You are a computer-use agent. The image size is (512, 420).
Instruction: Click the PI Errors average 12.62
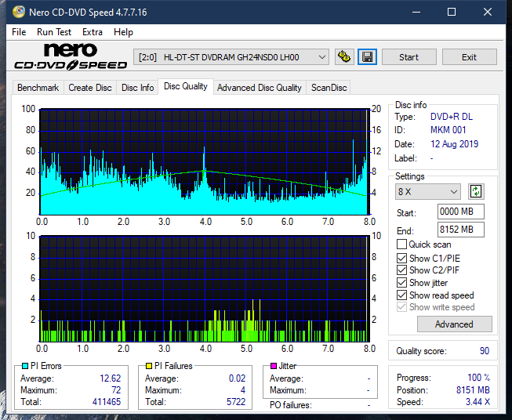click(110, 378)
